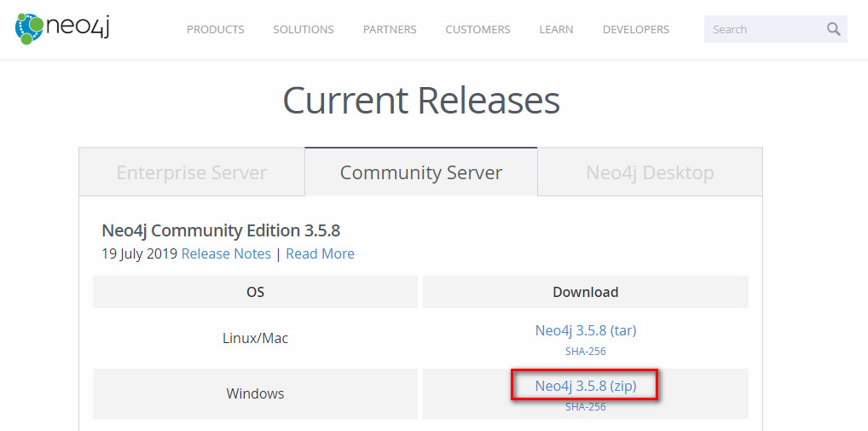Screen dimensions: 868x431
Task: Click the Windows row label
Action: tap(255, 394)
